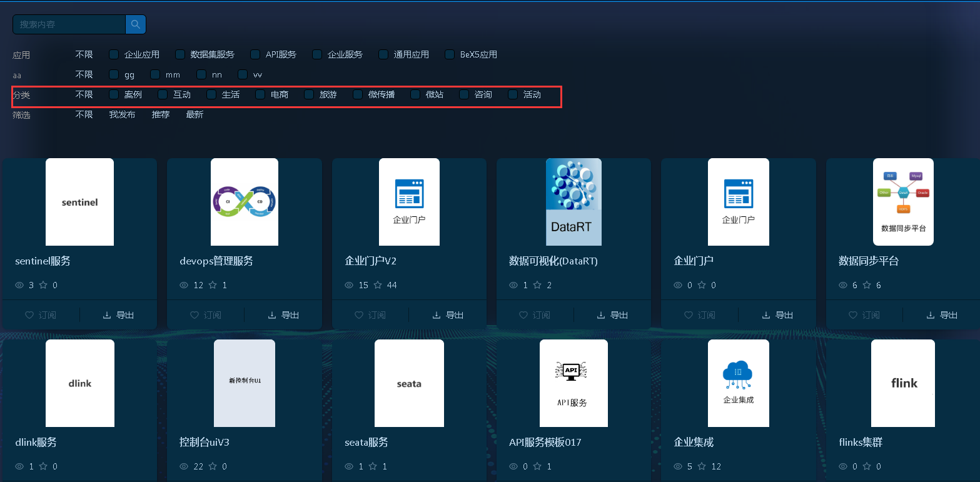The height and width of the screenshot is (482, 980).
Task: Click the eye views icon on 企业集成
Action: 678,466
